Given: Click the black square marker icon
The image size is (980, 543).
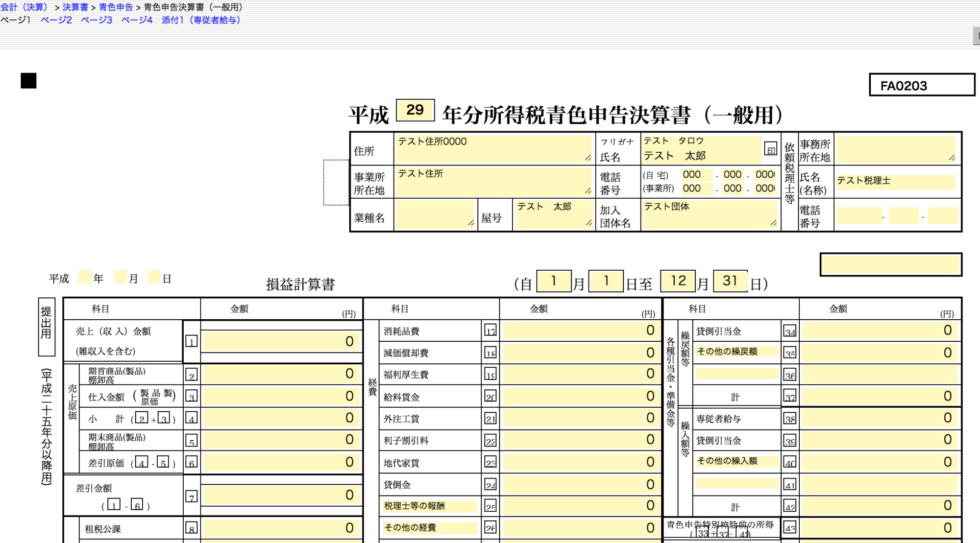Looking at the screenshot, I should click(29, 81).
